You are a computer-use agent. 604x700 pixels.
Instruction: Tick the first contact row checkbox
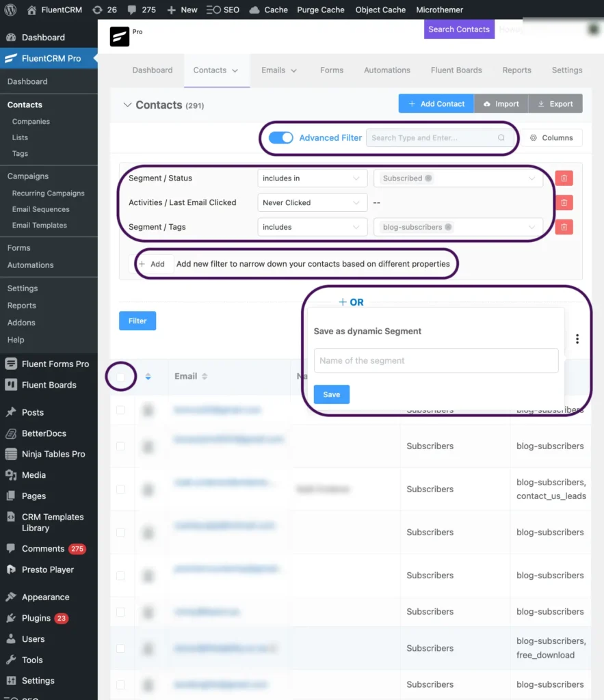(120, 410)
